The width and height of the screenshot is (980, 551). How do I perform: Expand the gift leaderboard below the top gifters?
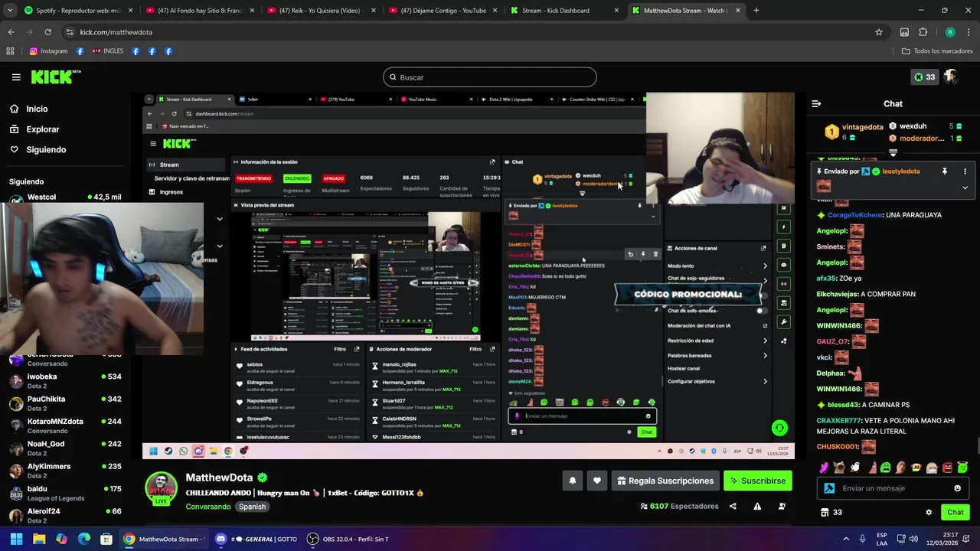coord(893,152)
